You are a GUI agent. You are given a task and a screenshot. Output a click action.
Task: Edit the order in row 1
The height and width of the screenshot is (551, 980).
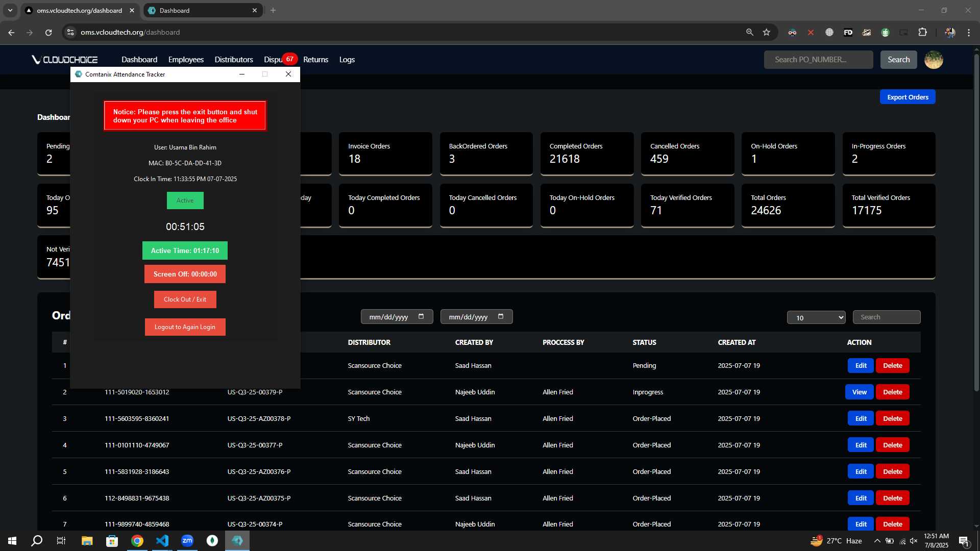[861, 366]
